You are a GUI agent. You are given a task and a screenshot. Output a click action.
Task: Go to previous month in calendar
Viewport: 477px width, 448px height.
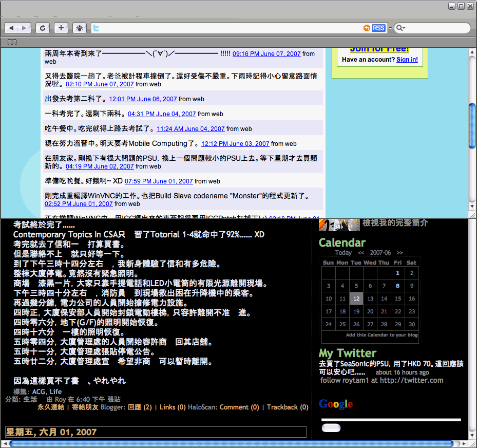click(361, 253)
